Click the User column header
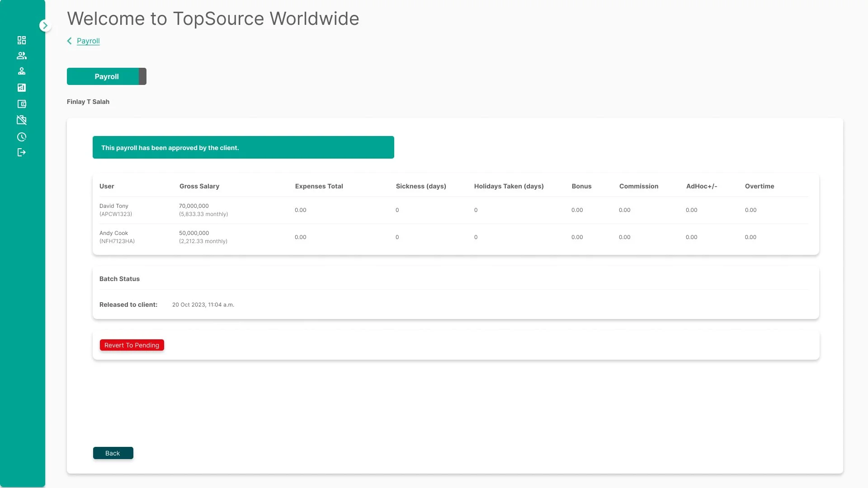The width and height of the screenshot is (868, 488). click(x=107, y=186)
